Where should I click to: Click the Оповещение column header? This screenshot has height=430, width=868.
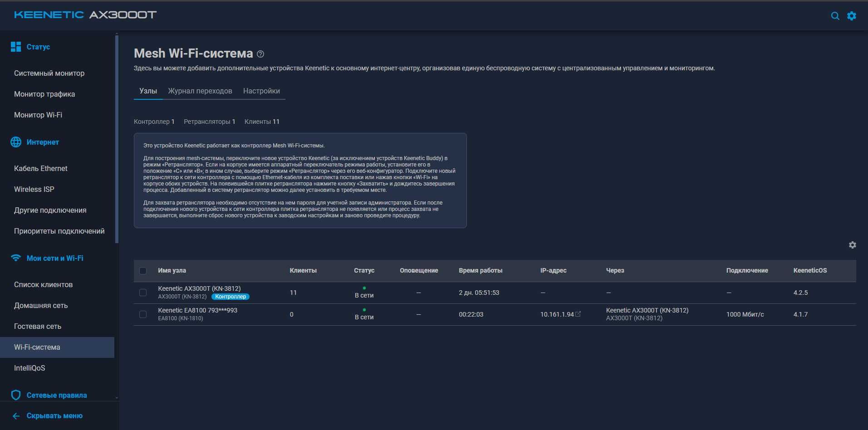coord(419,270)
